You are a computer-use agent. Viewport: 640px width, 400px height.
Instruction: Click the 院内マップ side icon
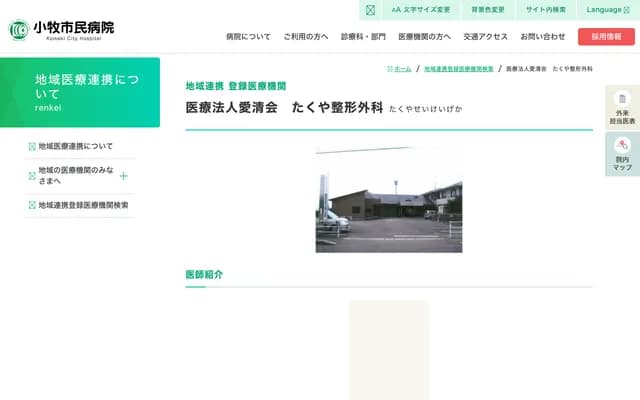(622, 154)
